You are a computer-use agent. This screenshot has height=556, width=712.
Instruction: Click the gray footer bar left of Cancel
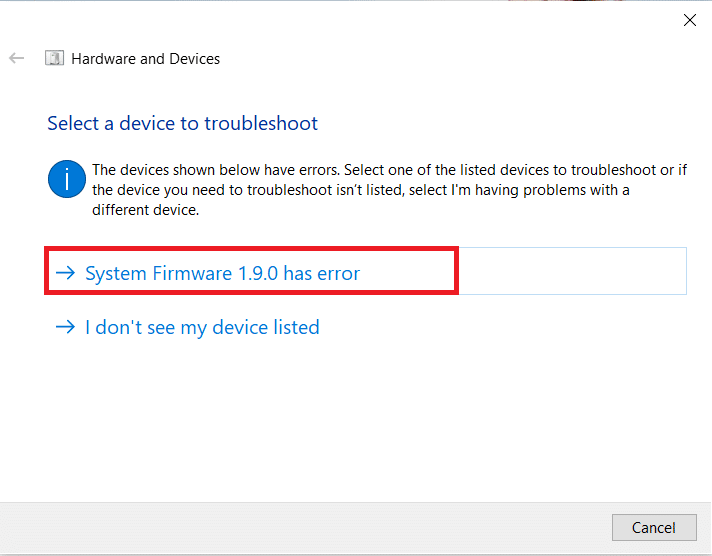click(300, 527)
